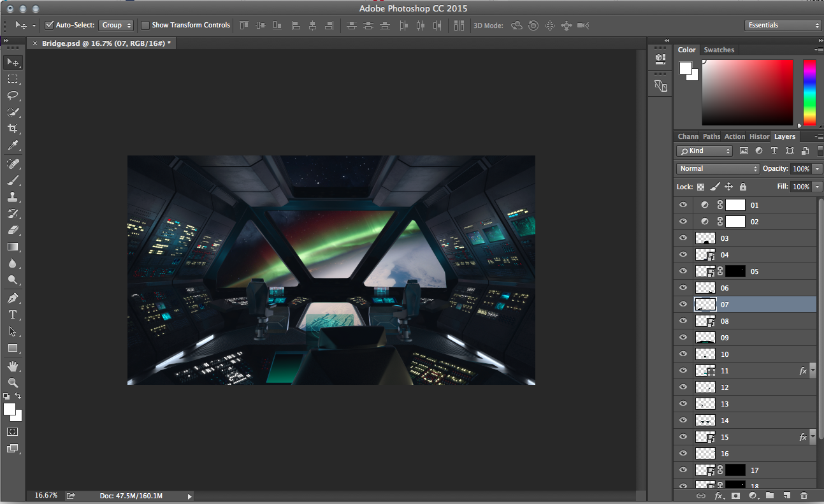Create a new layer in the Layers panel
This screenshot has width=824, height=504.
pos(786,495)
